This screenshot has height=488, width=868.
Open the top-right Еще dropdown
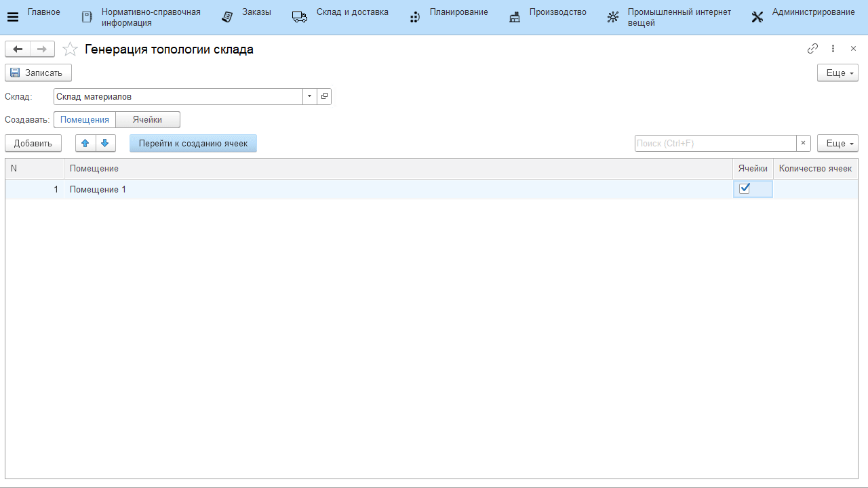[837, 73]
